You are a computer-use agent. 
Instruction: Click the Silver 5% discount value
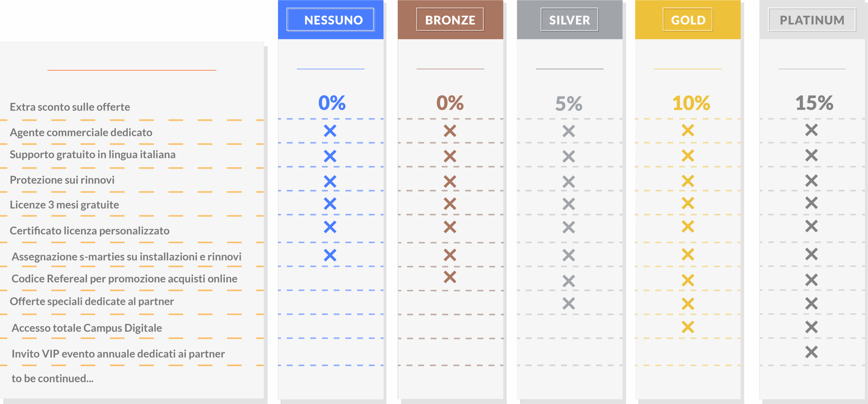tap(569, 104)
